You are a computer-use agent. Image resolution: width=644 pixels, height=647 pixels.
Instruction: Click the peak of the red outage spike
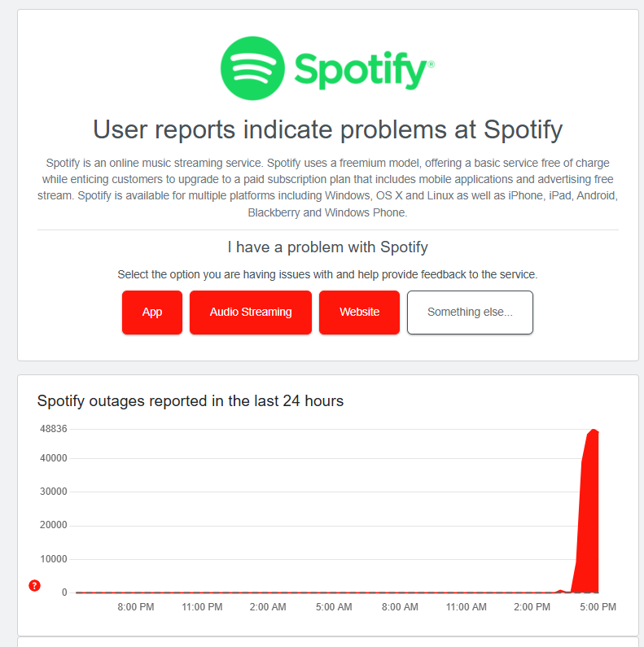(594, 430)
